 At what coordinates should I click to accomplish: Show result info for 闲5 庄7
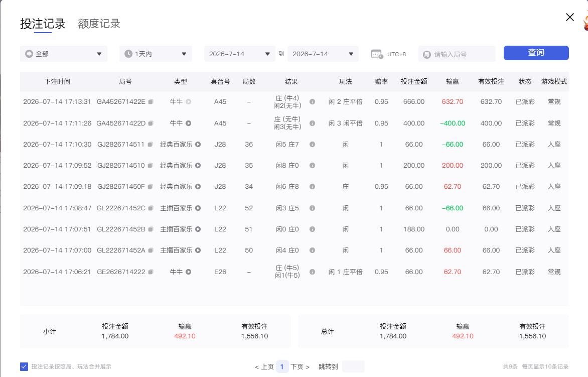coord(312,145)
